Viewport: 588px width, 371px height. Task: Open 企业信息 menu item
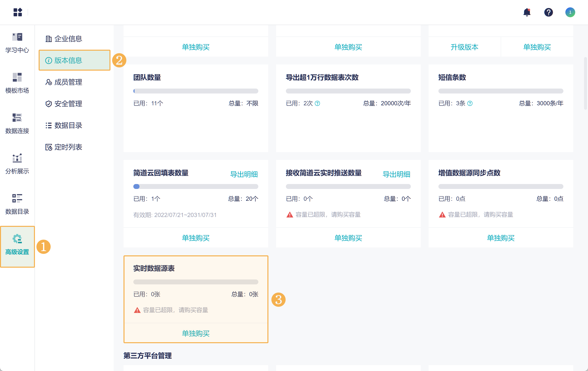point(68,39)
